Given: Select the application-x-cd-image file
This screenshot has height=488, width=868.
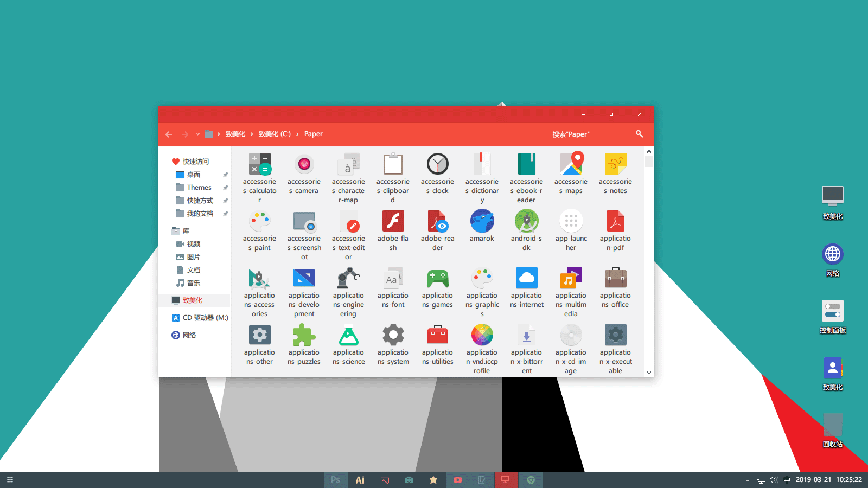Looking at the screenshot, I should 571,348.
